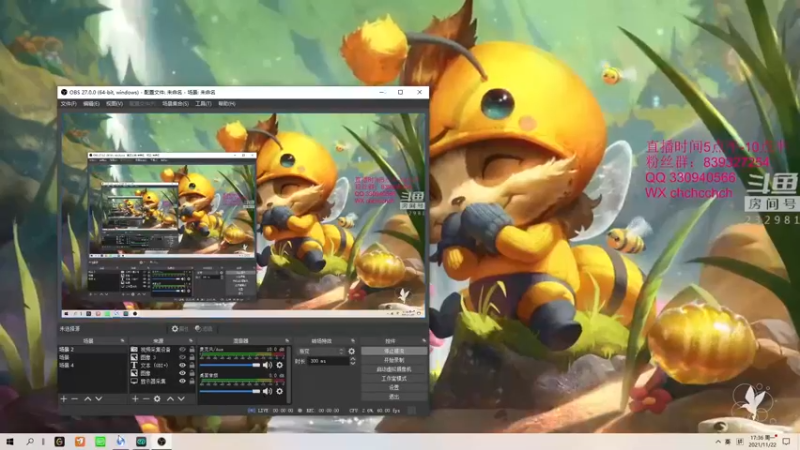The height and width of the screenshot is (450, 800).
Task: Increase transition duration with up arrow
Action: [x=353, y=359]
